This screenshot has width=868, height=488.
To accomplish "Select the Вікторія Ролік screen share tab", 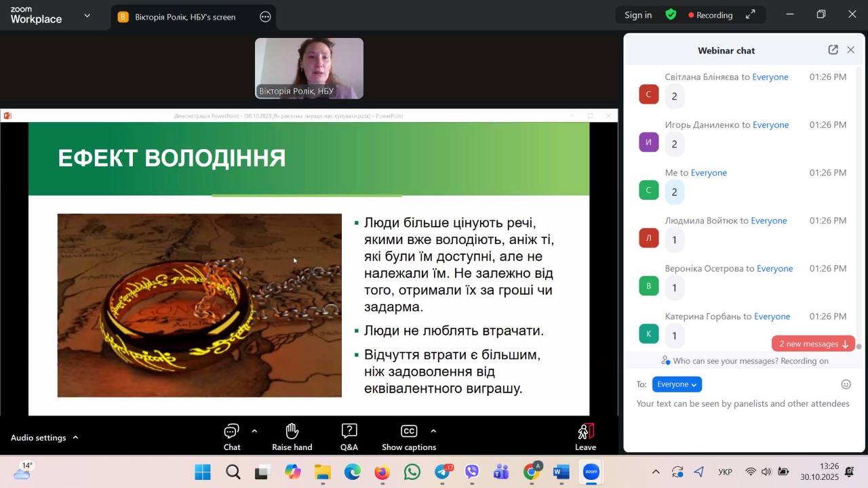I will 184,17.
